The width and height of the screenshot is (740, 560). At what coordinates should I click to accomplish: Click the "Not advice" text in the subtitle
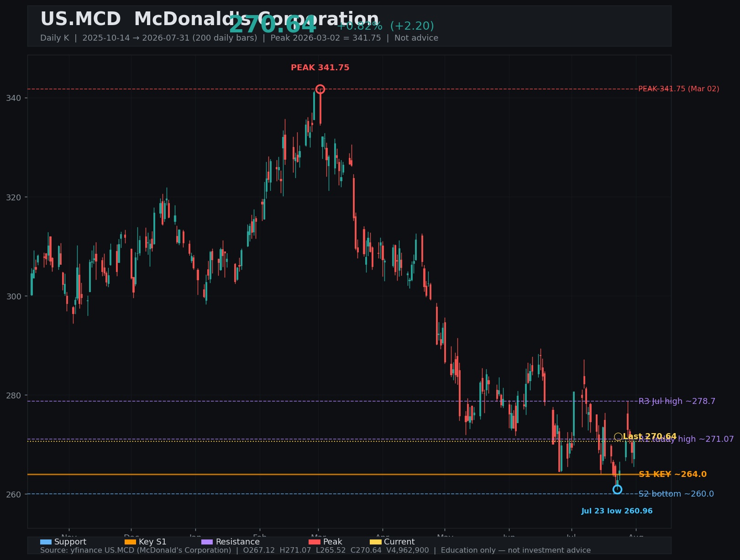tap(416, 38)
